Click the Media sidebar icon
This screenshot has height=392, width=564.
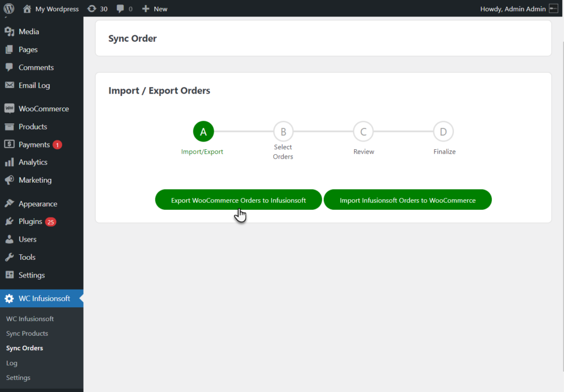9,31
